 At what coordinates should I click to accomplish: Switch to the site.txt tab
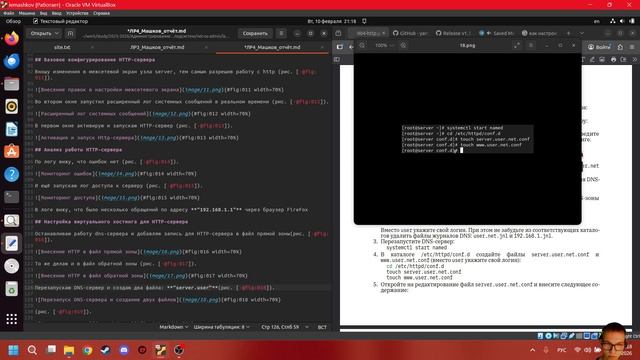(x=62, y=47)
